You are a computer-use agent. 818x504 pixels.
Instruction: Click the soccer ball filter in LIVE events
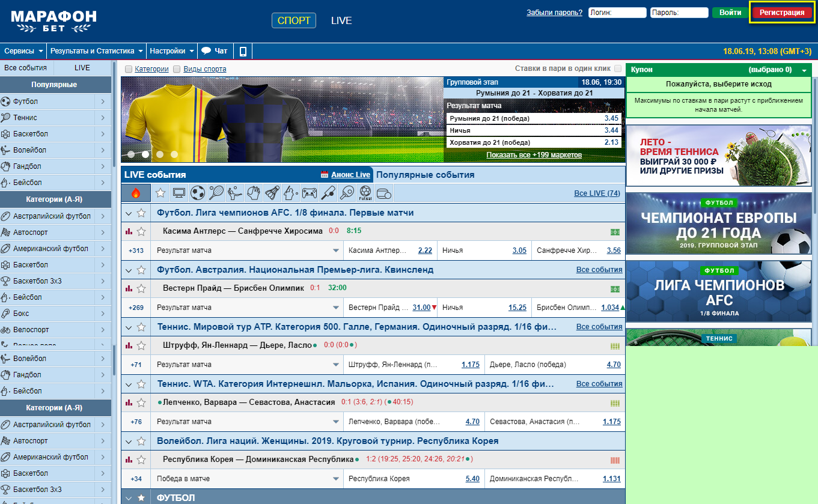[x=198, y=193]
